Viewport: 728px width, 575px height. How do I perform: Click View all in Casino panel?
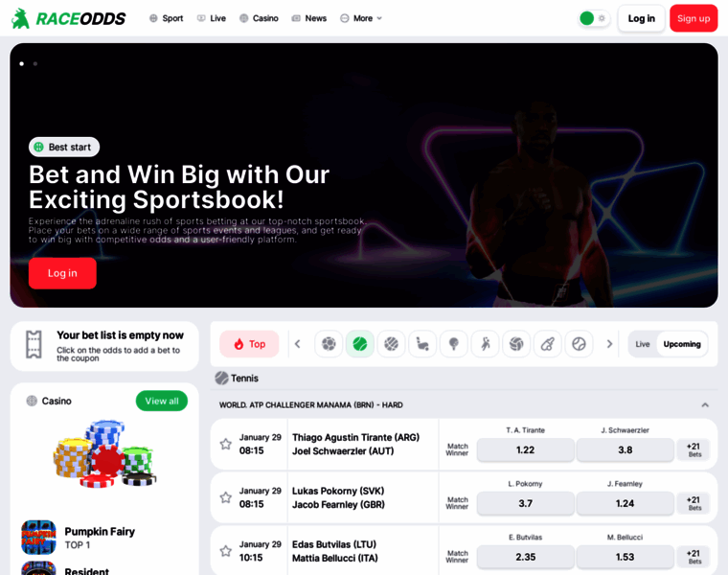pyautogui.click(x=162, y=401)
